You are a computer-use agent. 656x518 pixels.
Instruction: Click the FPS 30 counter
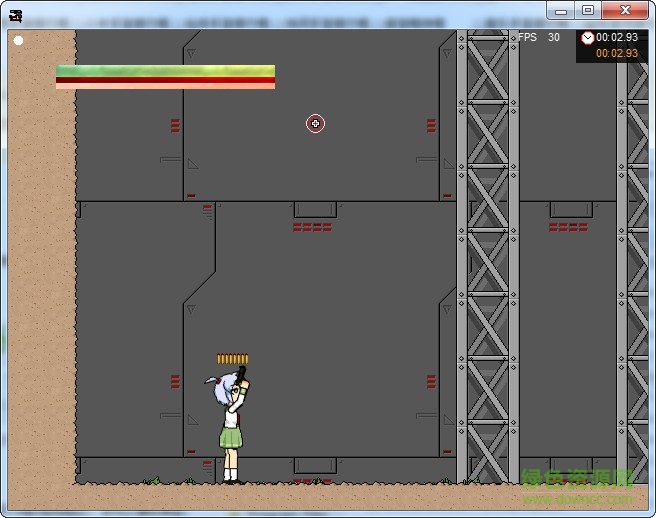[x=538, y=38]
